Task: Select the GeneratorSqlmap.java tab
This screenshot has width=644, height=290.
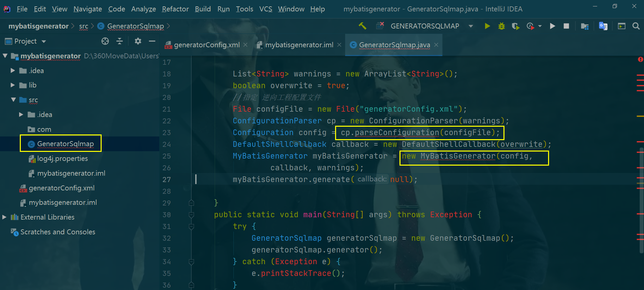Action: pos(394,45)
